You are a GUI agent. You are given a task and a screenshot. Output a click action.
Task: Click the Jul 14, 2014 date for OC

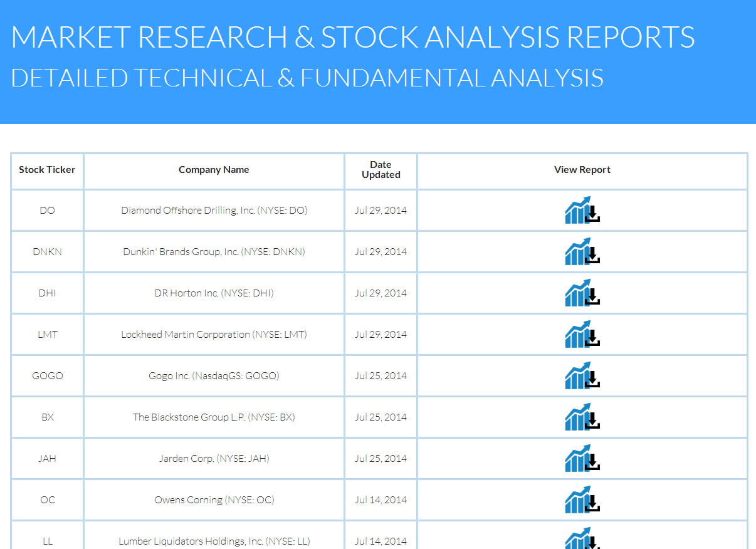381,500
